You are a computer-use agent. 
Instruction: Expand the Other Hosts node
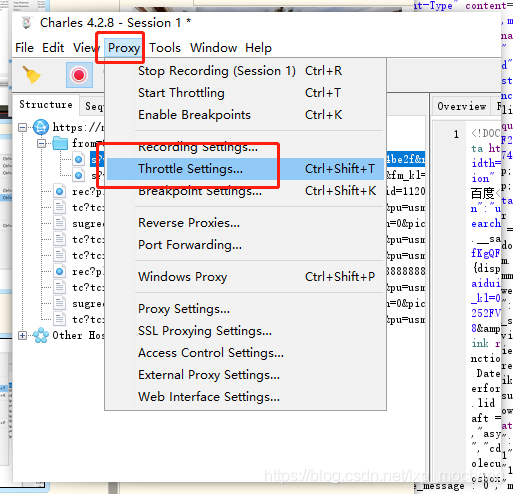click(x=22, y=335)
